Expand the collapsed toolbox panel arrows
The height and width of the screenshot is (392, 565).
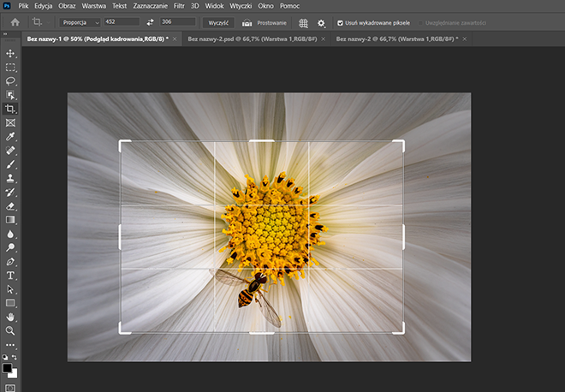5,34
